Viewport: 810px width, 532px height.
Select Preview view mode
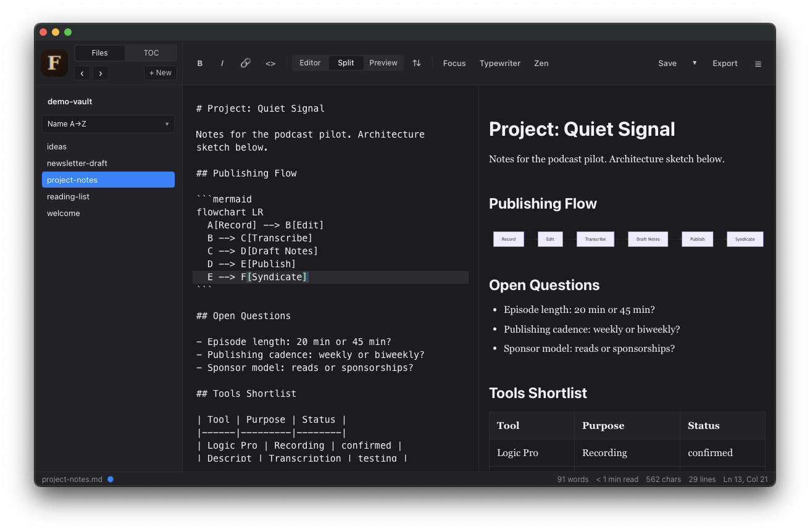[383, 63]
